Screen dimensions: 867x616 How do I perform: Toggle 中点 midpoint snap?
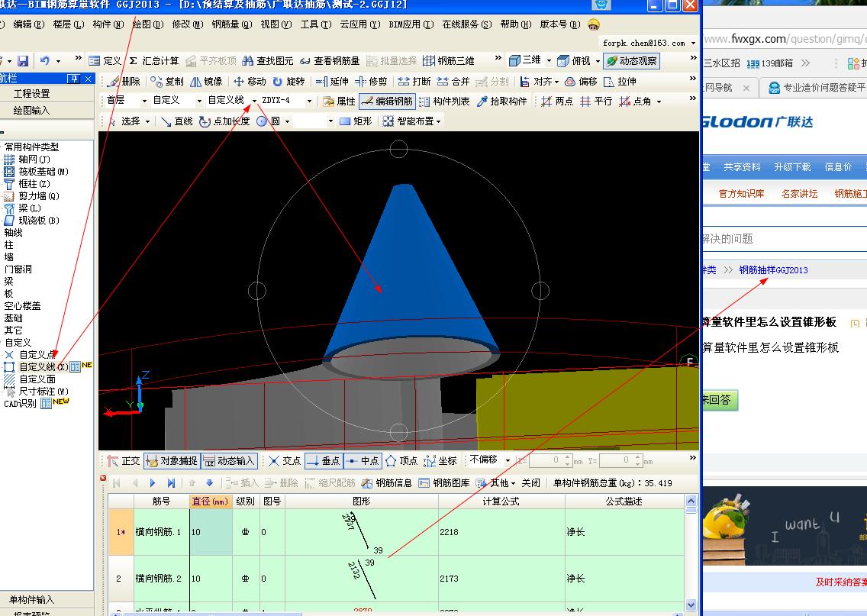[363, 460]
